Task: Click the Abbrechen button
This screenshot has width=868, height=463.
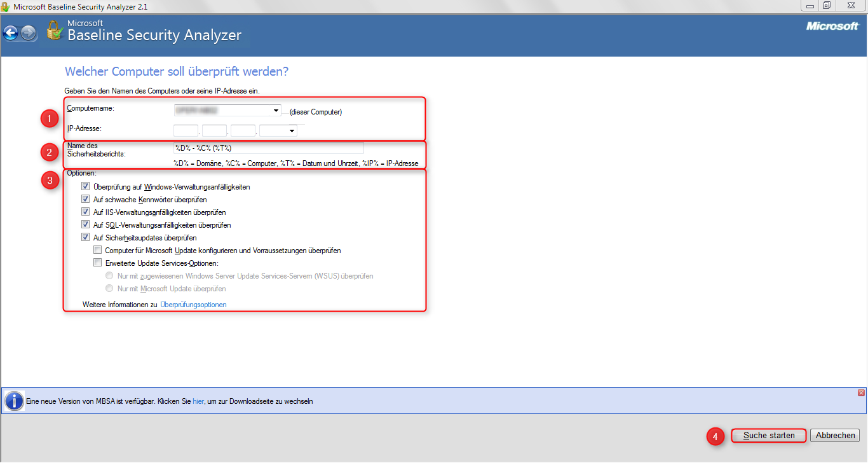Action: [835, 436]
